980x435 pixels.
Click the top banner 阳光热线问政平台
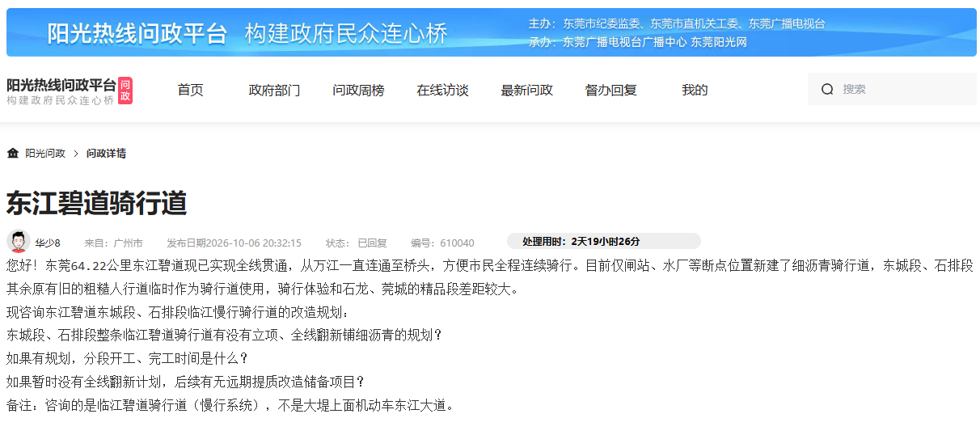coord(137,33)
